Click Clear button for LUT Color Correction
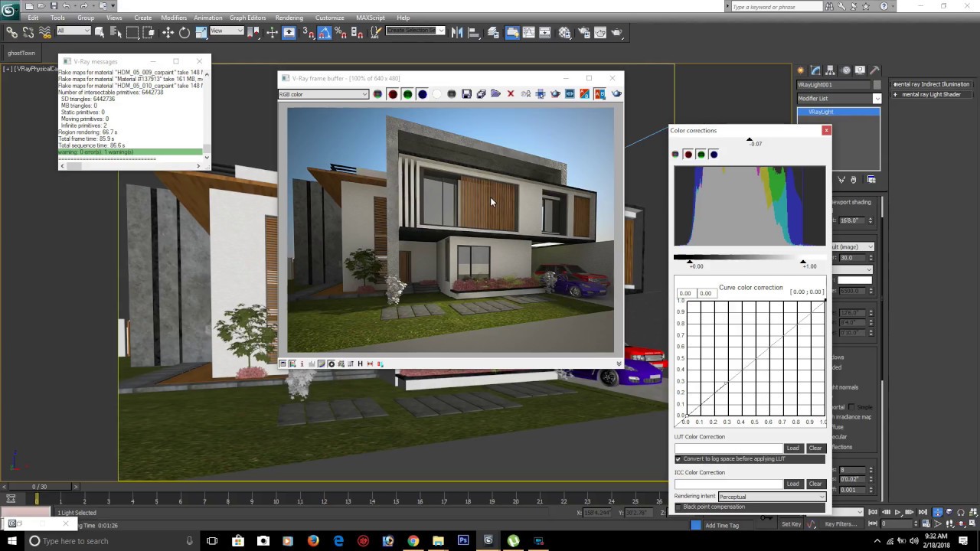 tap(815, 448)
